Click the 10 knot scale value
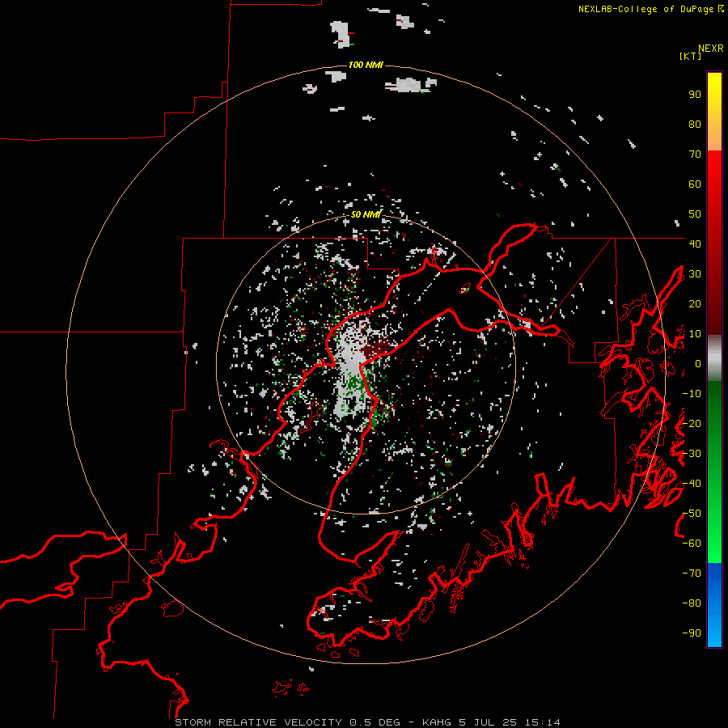The height and width of the screenshot is (728, 728). 695,334
